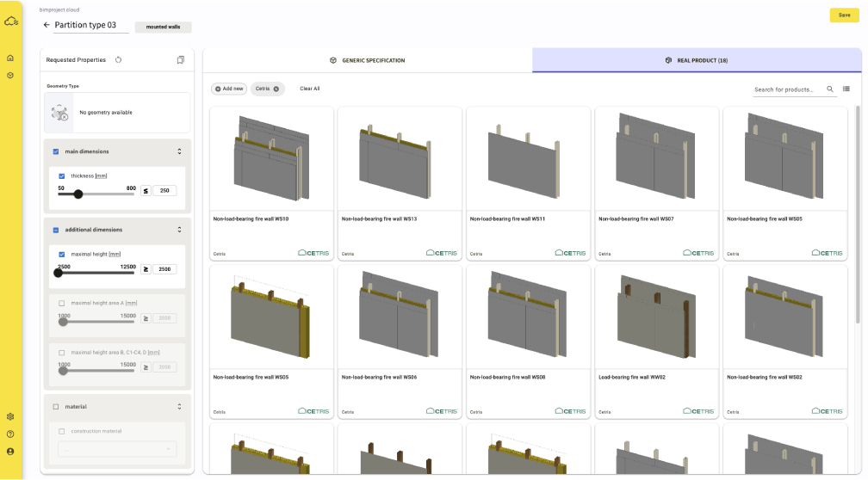Viewport: 868px width, 480px height.
Task: Click the 'Geometry Type' label
Action: 63,86
